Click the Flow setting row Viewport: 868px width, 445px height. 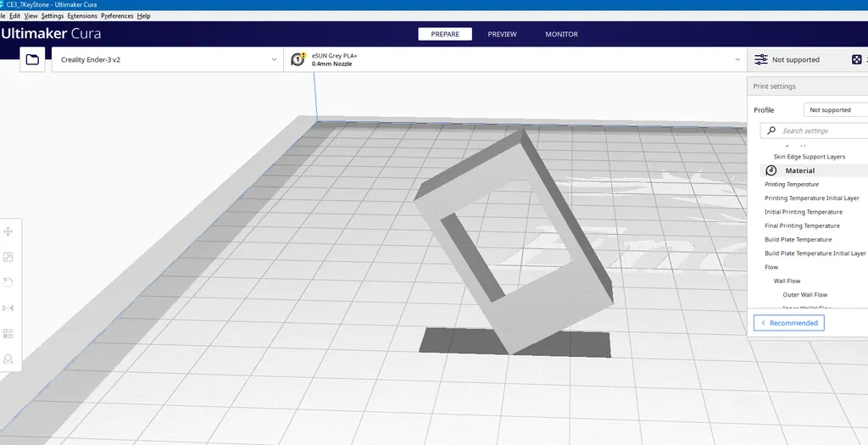coord(771,267)
